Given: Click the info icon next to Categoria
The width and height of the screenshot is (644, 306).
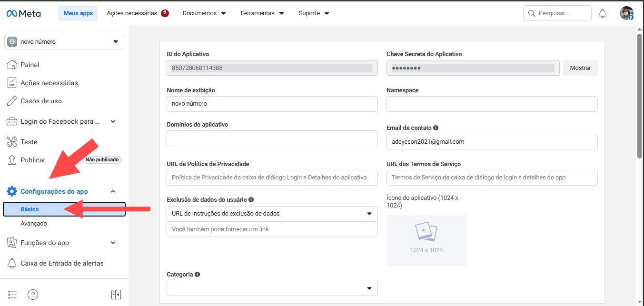Looking at the screenshot, I should 197,275.
